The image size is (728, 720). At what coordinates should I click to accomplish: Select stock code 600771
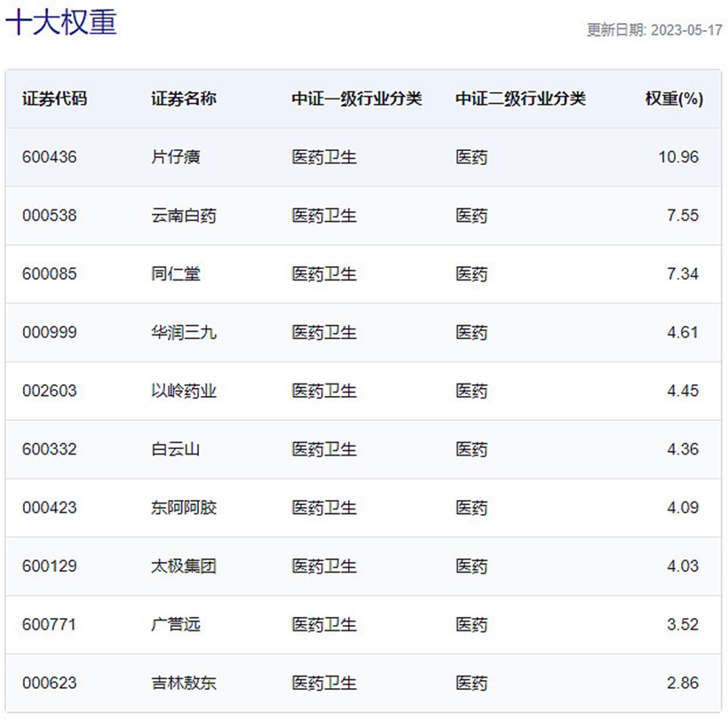[x=49, y=625]
